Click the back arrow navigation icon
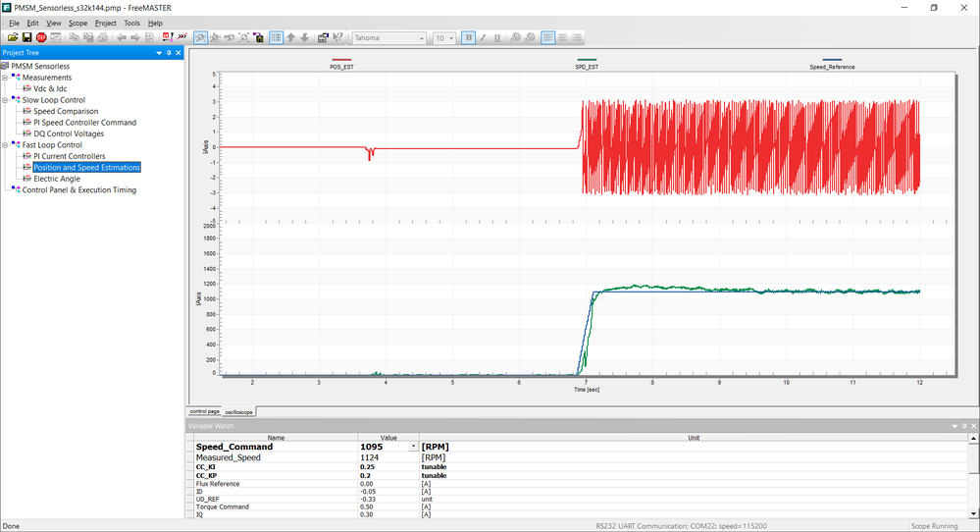The image size is (980, 532). tap(122, 38)
